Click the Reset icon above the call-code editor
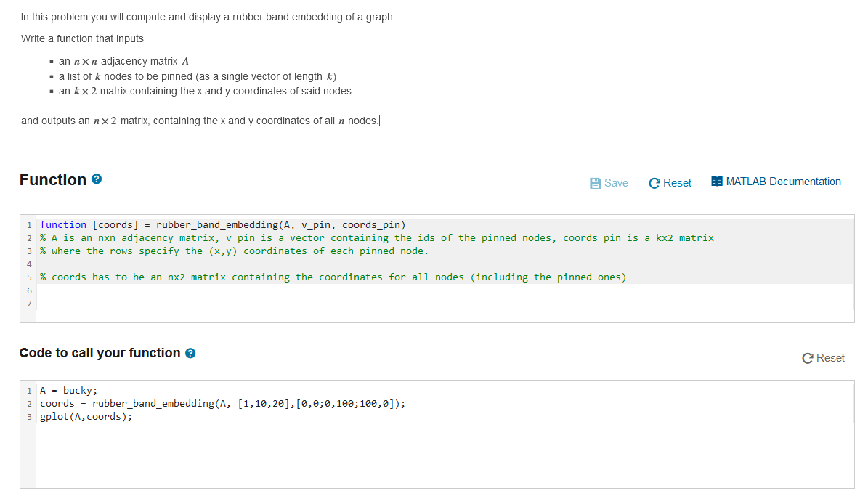This screenshot has width=868, height=504. (806, 358)
